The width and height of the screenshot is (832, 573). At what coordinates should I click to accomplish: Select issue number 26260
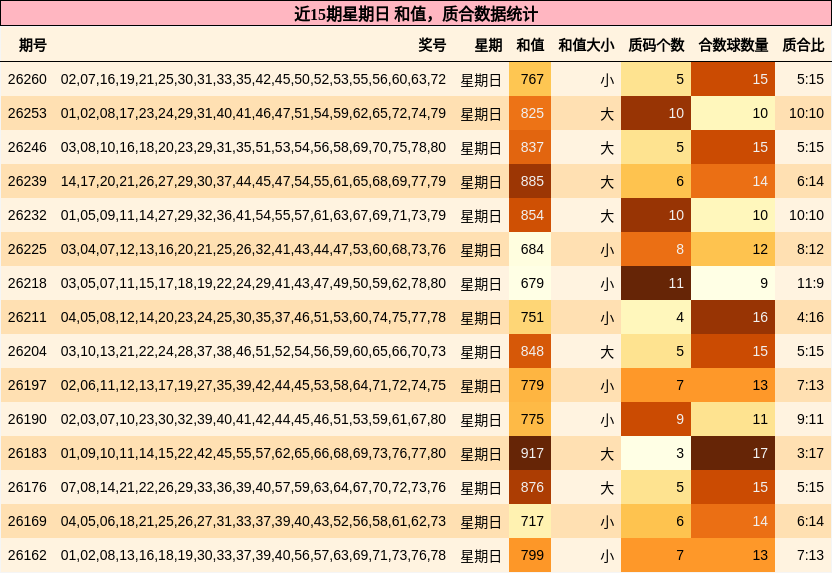point(27,79)
